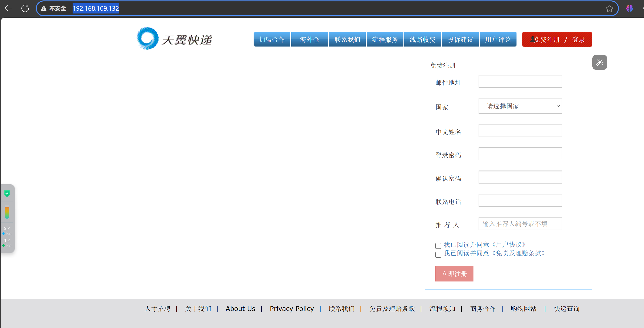The height and width of the screenshot is (328, 644).
Task: Click the 天翼快递 swirl logo
Action: coord(148,39)
